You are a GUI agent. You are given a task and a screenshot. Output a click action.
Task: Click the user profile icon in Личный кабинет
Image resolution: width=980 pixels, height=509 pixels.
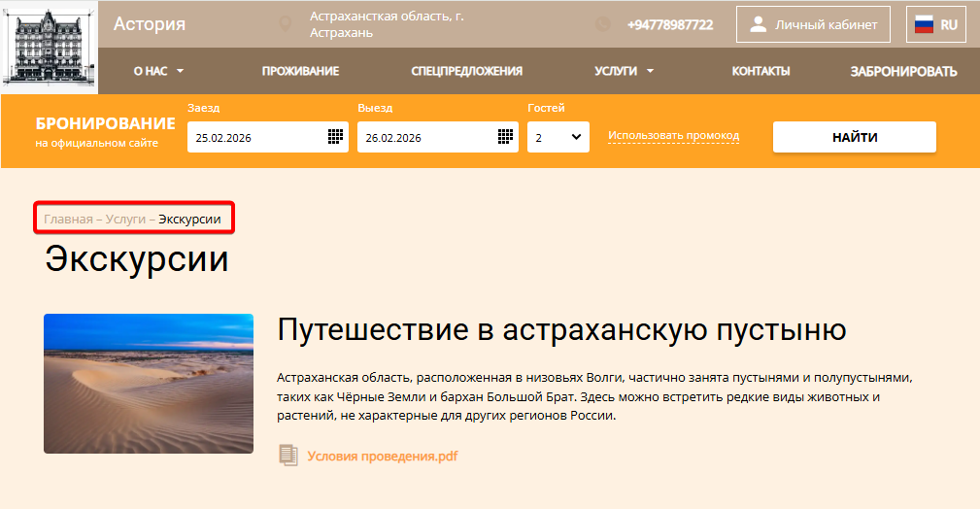(x=759, y=24)
